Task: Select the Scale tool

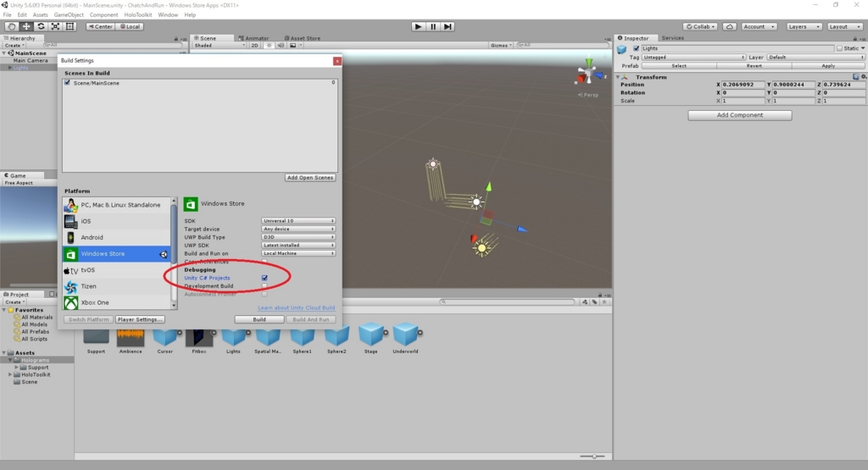Action: pyautogui.click(x=55, y=26)
